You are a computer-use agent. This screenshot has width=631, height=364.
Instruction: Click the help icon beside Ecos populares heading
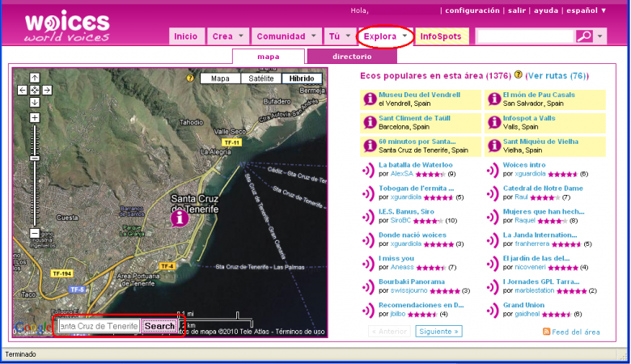pos(519,74)
